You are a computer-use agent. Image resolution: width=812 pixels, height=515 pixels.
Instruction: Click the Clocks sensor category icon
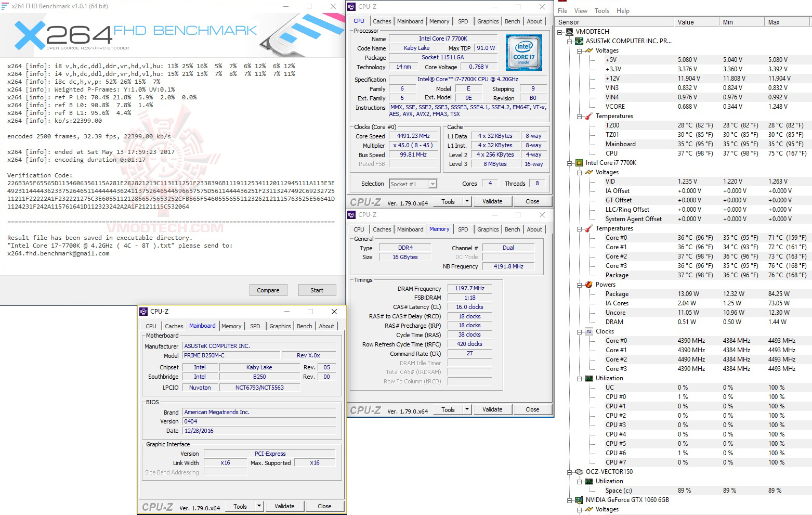point(589,331)
